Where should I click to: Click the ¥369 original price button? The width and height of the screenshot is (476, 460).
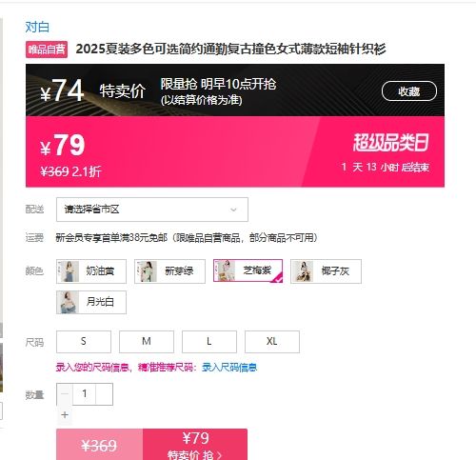tap(99, 445)
